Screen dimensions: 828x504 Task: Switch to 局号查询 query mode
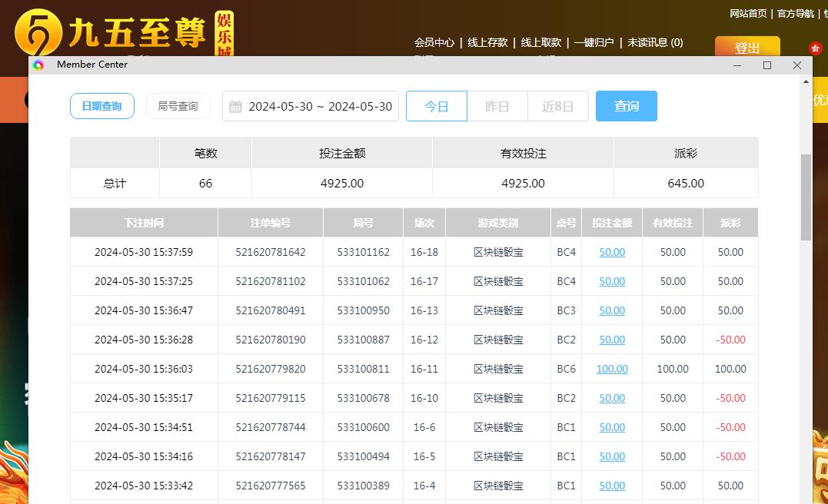tap(178, 106)
